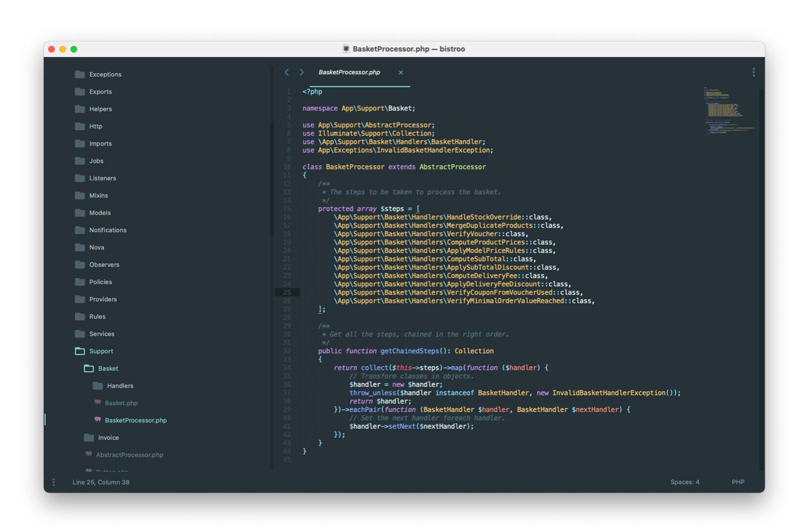Expand the Handlers folder icon
The image size is (812, 526).
98,386
